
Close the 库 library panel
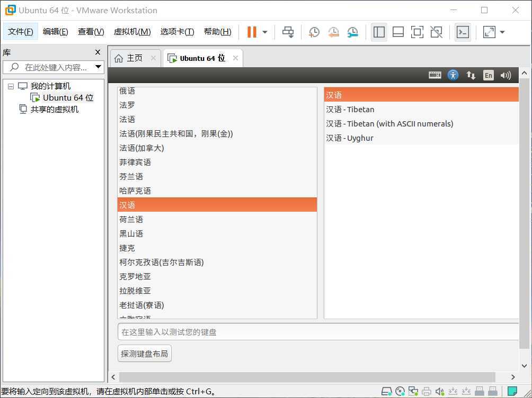pos(97,52)
